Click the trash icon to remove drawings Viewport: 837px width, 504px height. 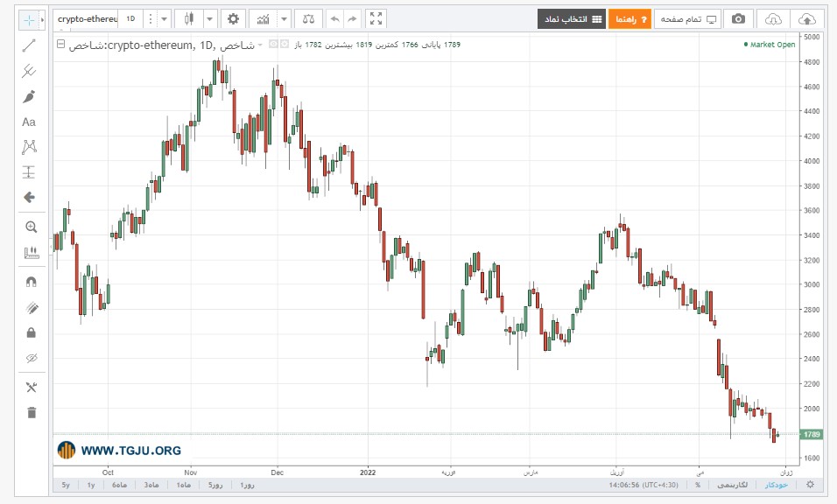(32, 412)
